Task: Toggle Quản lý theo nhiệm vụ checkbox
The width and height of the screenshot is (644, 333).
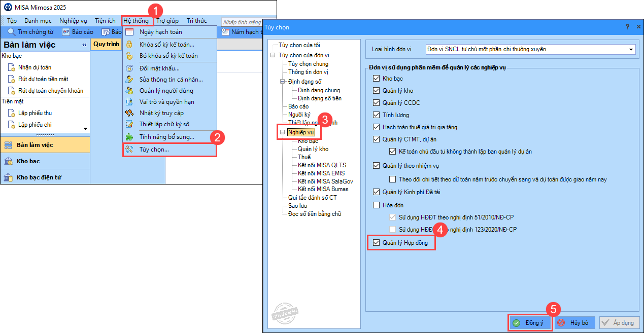Action: tap(376, 165)
